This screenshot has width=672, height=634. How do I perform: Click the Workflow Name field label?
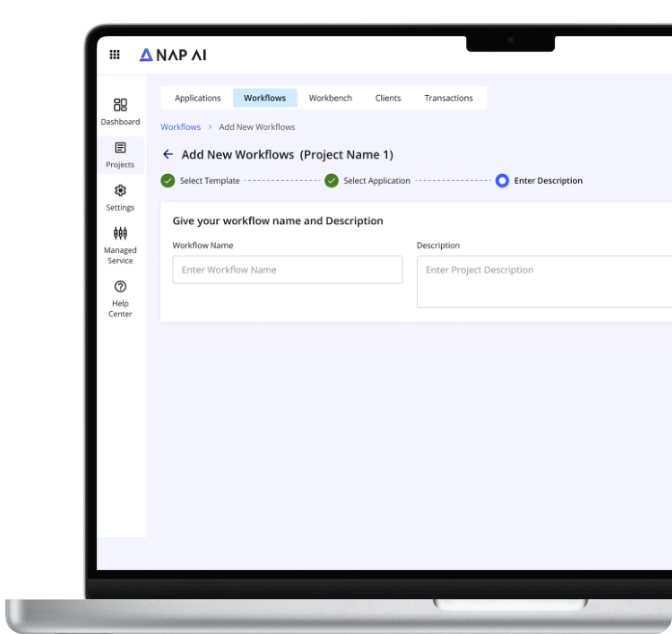202,245
